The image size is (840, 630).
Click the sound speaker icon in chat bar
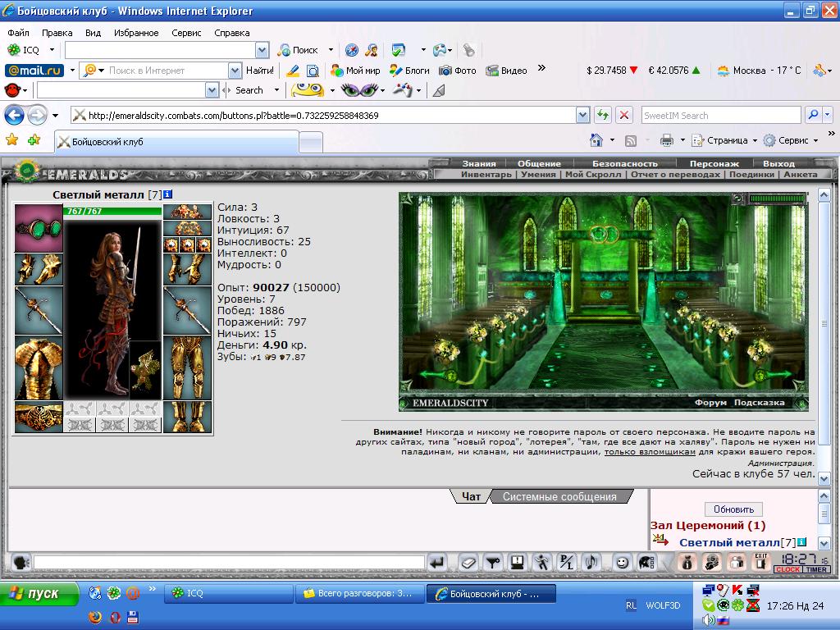[591, 563]
